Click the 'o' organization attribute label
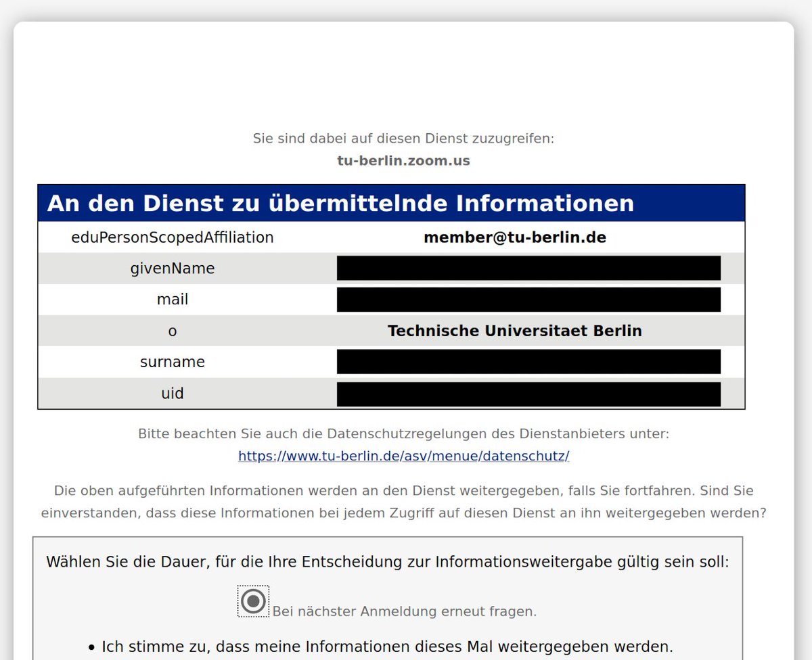Screen dimensions: 812x660 pos(173,331)
